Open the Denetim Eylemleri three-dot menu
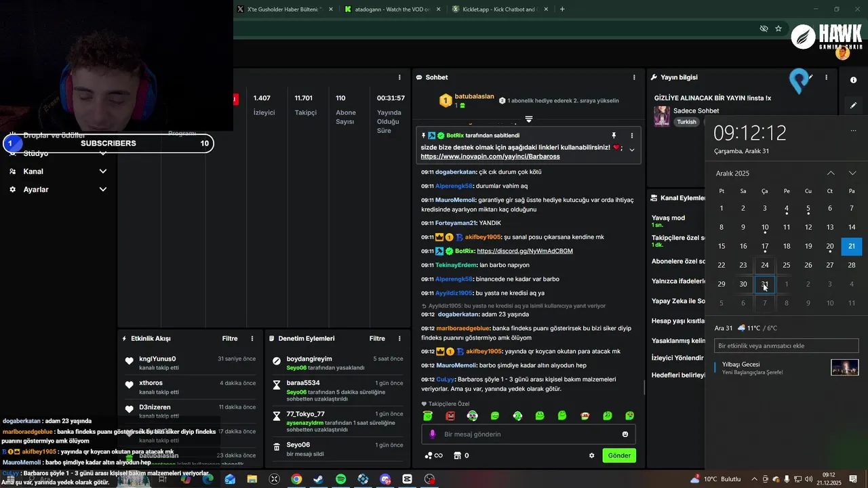This screenshot has width=868, height=488. pyautogui.click(x=399, y=338)
